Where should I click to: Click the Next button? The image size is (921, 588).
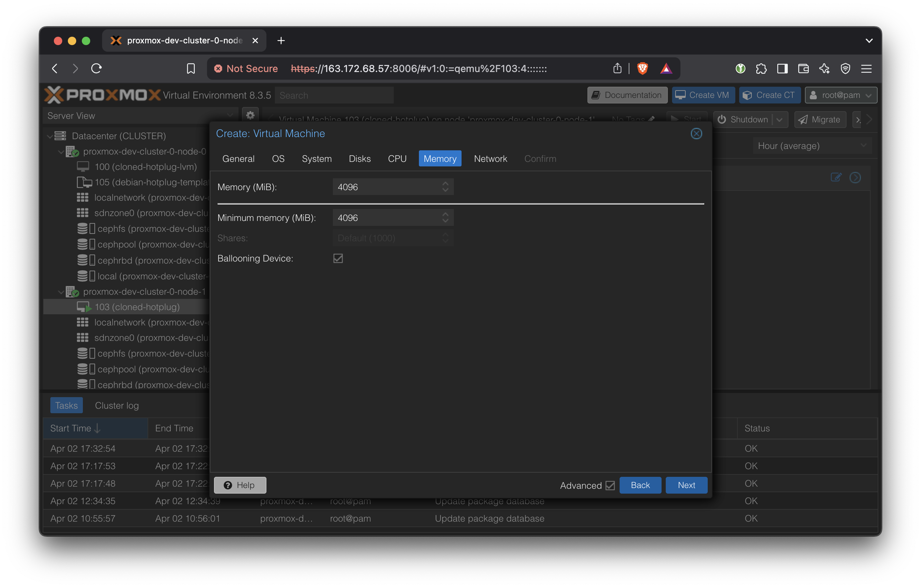coord(686,485)
